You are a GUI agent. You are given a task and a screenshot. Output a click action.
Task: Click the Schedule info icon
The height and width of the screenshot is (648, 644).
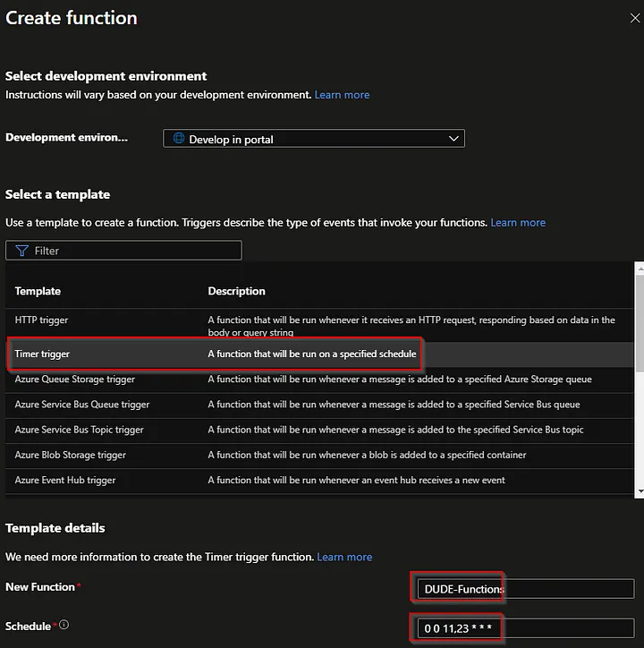click(64, 625)
